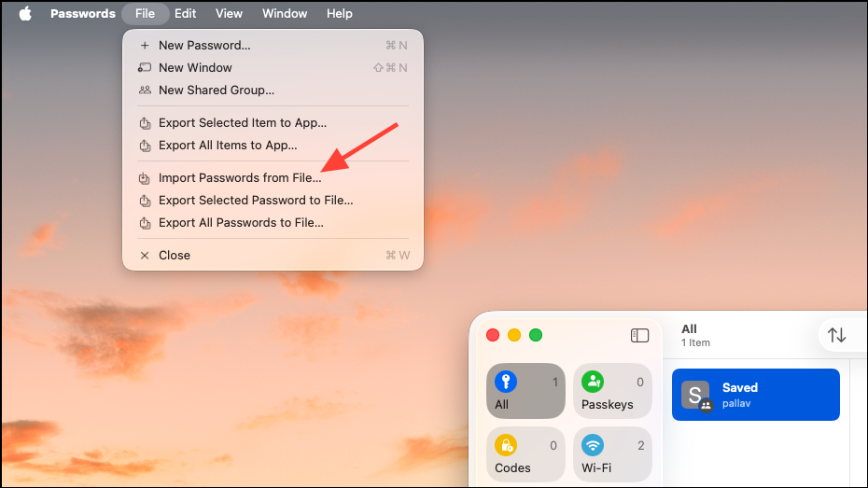Select the All passwords category
Image resolution: width=868 pixels, height=488 pixels.
(525, 391)
